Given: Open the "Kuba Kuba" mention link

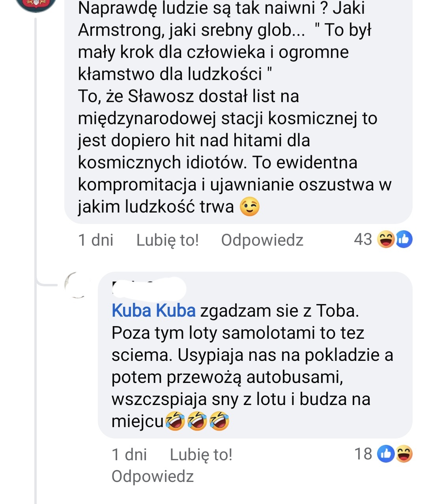Looking at the screenshot, I should [x=153, y=311].
